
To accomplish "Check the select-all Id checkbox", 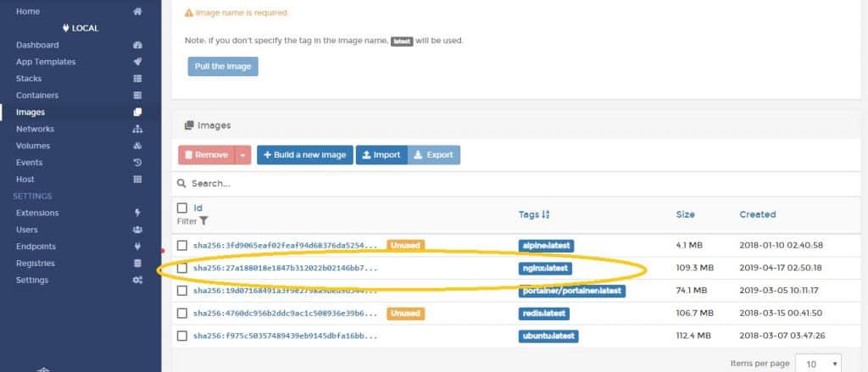I will coord(181,208).
